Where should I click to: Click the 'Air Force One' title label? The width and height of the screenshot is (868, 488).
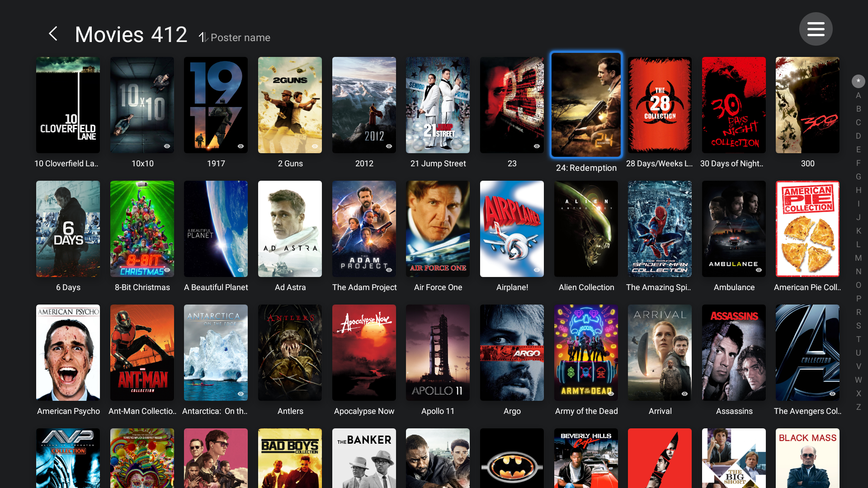pos(438,287)
